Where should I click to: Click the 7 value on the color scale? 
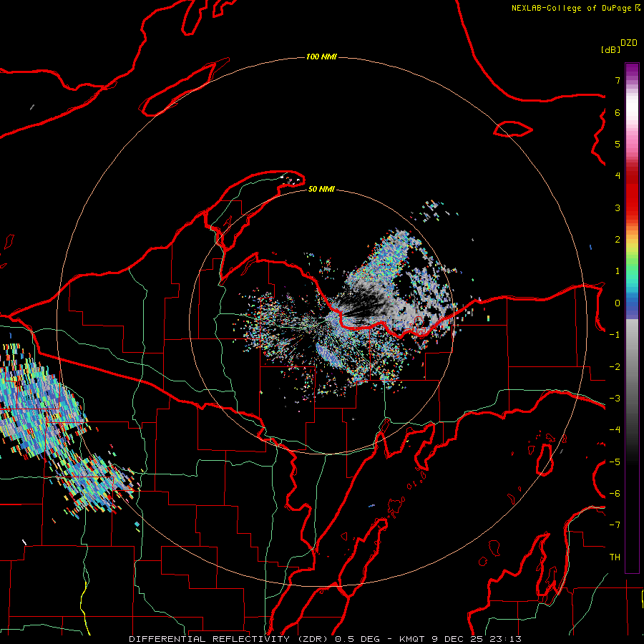618,80
